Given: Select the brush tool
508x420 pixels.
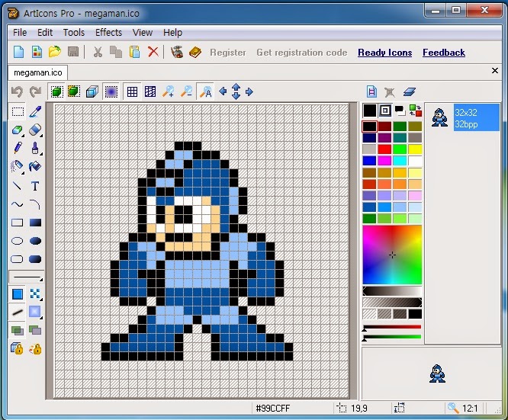Looking at the screenshot, I should click(35, 149).
